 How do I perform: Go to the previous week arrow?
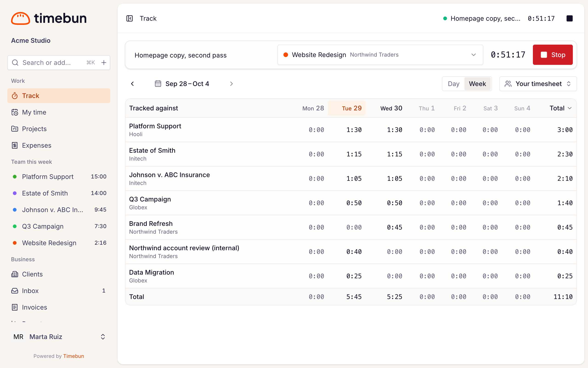tap(133, 84)
